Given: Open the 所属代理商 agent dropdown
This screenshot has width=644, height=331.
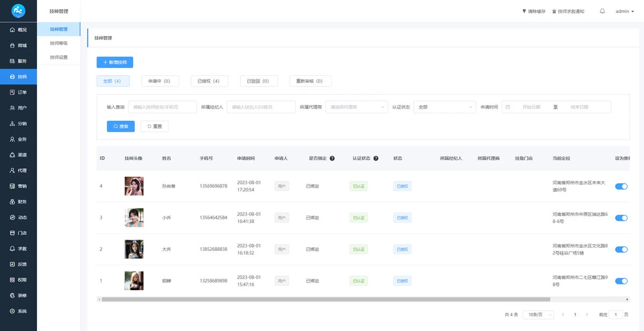Looking at the screenshot, I should click(x=356, y=107).
